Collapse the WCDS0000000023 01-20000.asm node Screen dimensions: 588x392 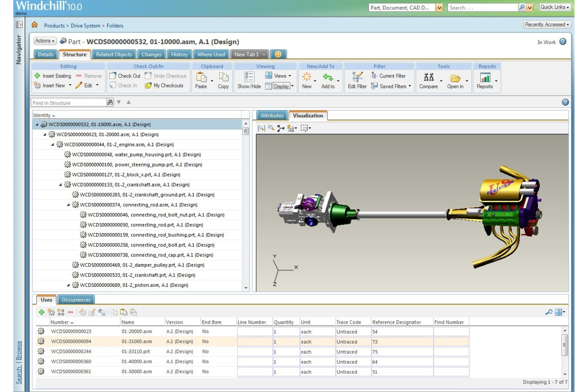[x=45, y=135]
